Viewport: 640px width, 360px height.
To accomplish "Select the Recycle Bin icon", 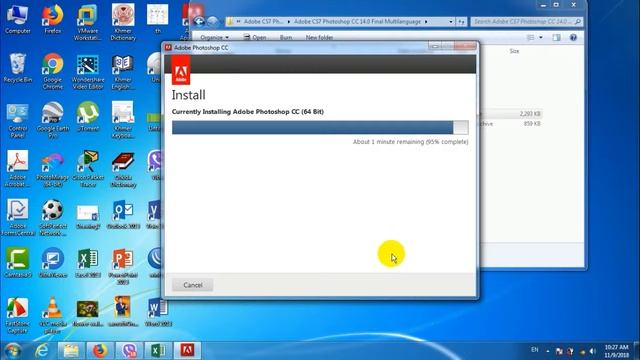I will pyautogui.click(x=18, y=68).
